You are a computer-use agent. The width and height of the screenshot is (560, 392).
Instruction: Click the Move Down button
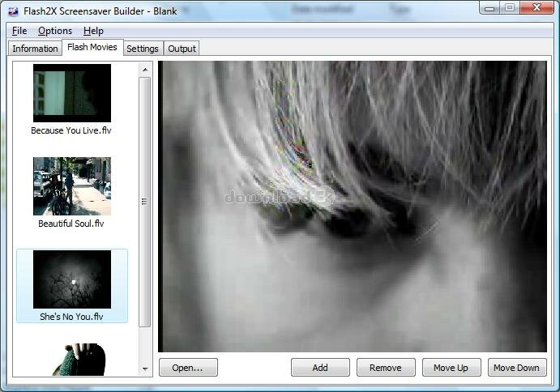point(517,368)
